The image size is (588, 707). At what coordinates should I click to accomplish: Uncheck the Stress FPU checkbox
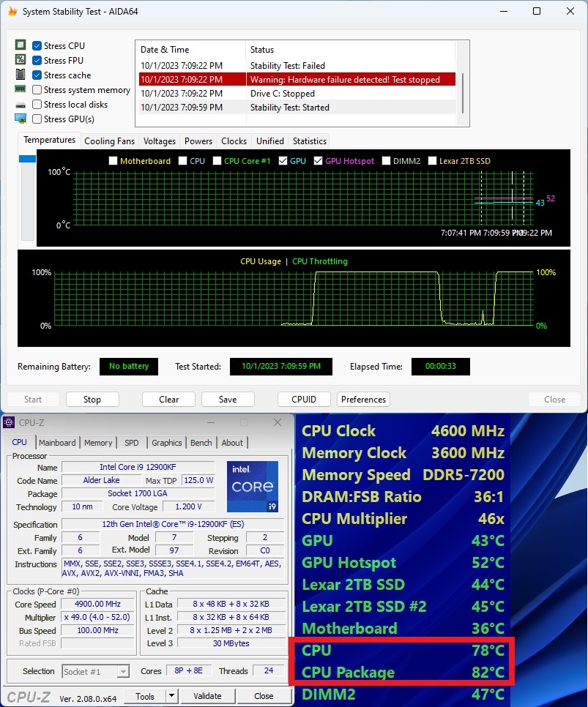[x=37, y=61]
